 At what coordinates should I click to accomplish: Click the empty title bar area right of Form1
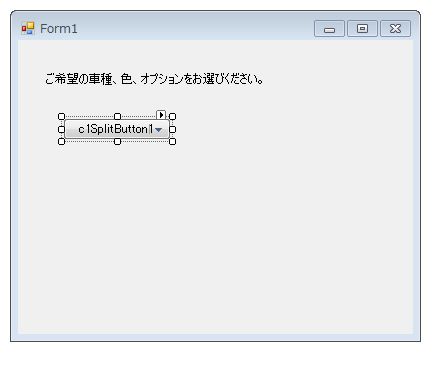(x=195, y=28)
